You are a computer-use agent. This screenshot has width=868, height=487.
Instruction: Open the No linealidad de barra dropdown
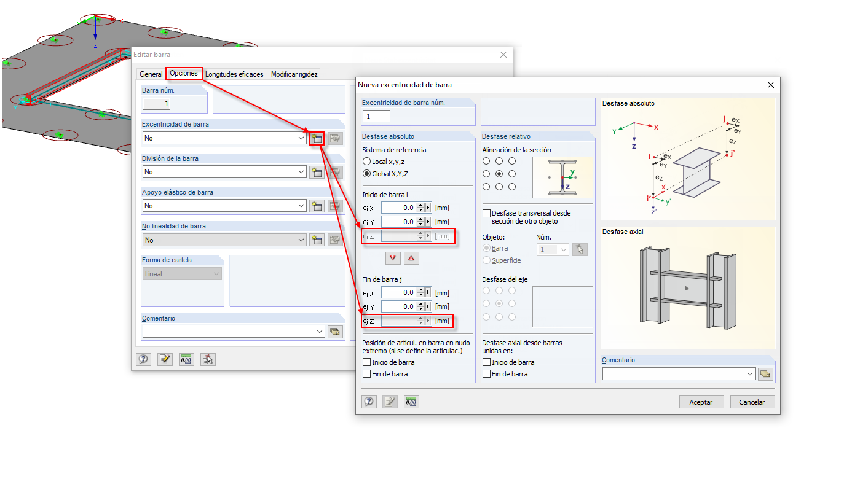[301, 240]
